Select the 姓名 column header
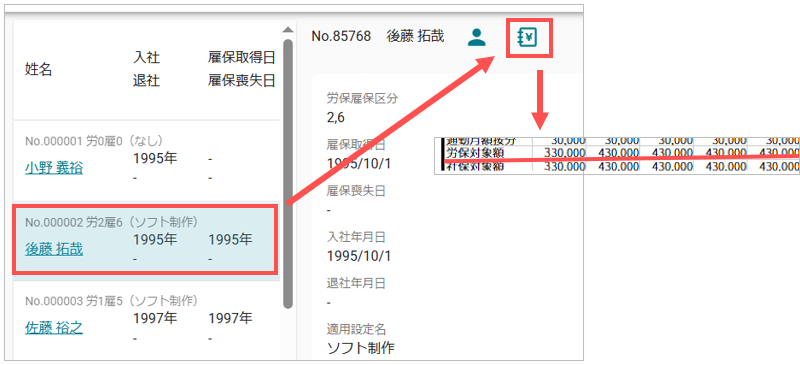This screenshot has width=800, height=365. pyautogui.click(x=39, y=70)
